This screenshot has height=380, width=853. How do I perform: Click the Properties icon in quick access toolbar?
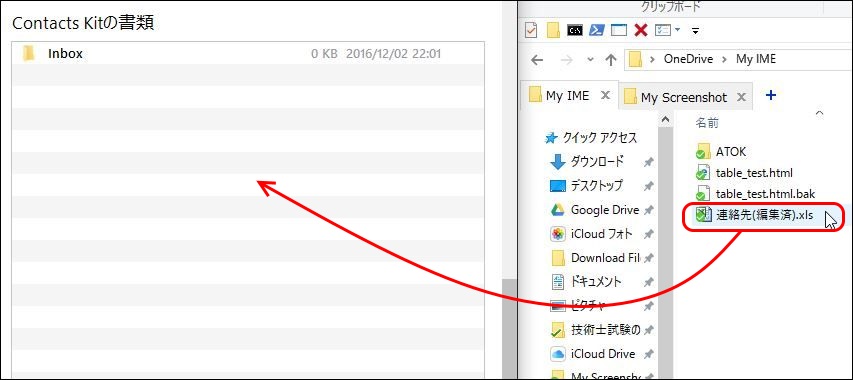(x=531, y=30)
